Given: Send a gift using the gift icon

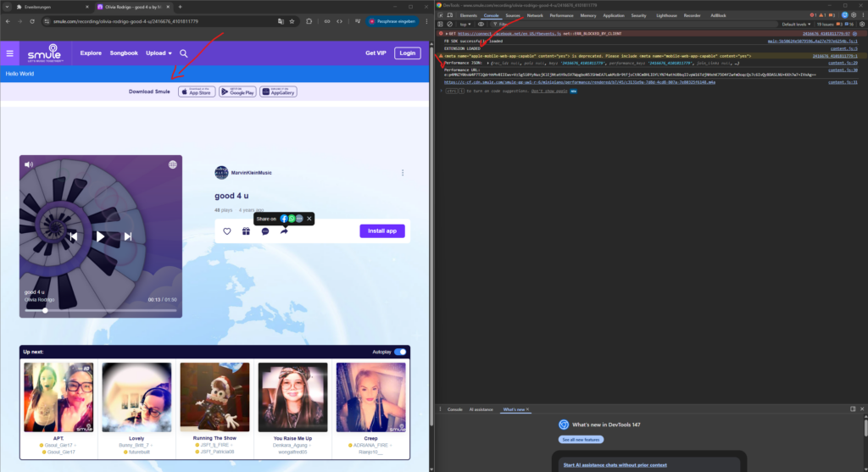Looking at the screenshot, I should (246, 231).
